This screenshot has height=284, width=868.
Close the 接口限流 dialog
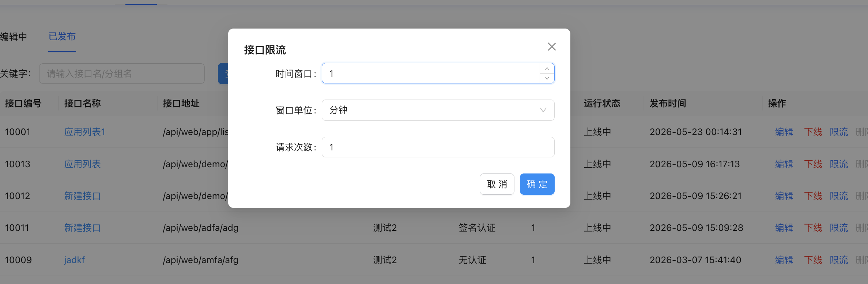(x=552, y=46)
